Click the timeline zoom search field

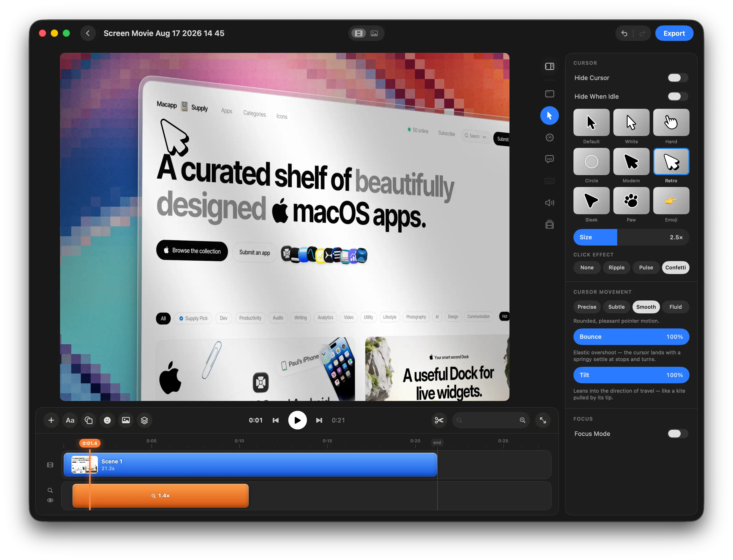click(491, 420)
